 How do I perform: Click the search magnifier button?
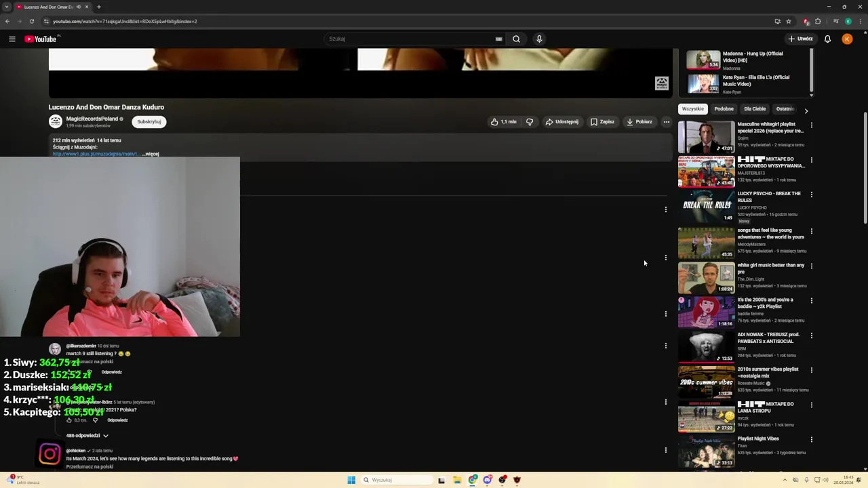516,39
